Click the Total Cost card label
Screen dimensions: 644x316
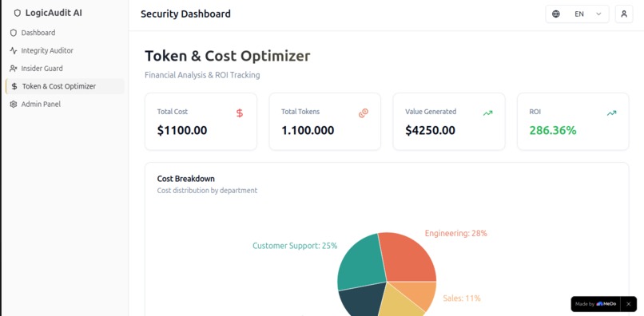(x=173, y=112)
